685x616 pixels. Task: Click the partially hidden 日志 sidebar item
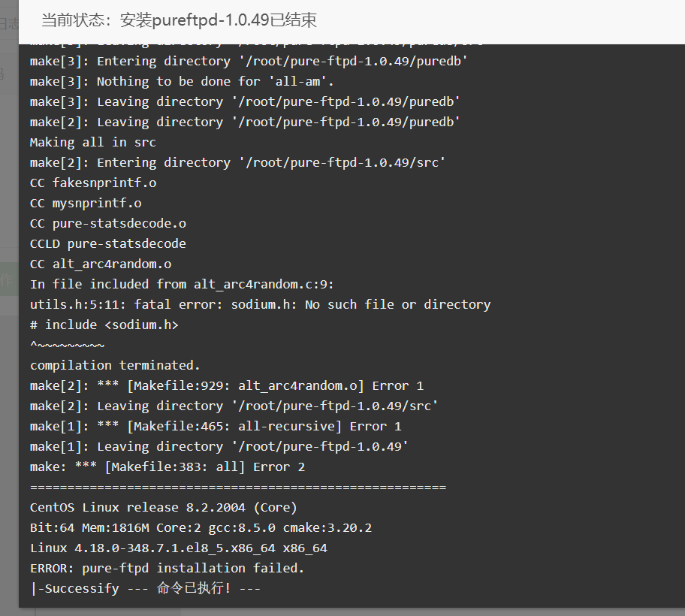click(9, 23)
